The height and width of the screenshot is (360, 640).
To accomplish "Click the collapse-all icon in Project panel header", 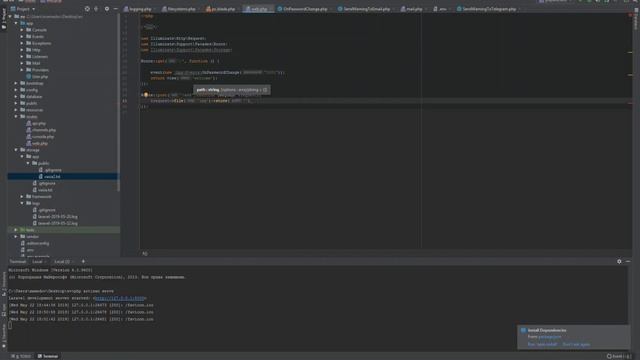I will pyautogui.click(x=96, y=9).
